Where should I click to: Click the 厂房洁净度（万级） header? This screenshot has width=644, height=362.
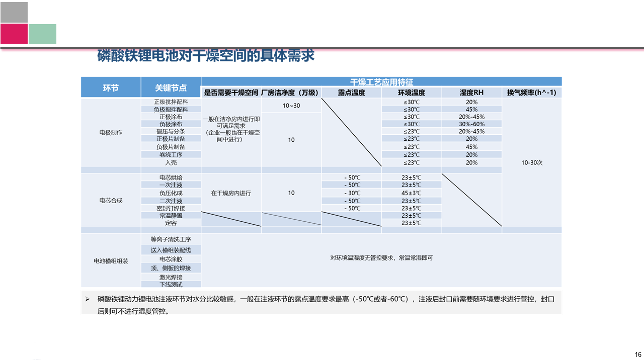click(291, 93)
